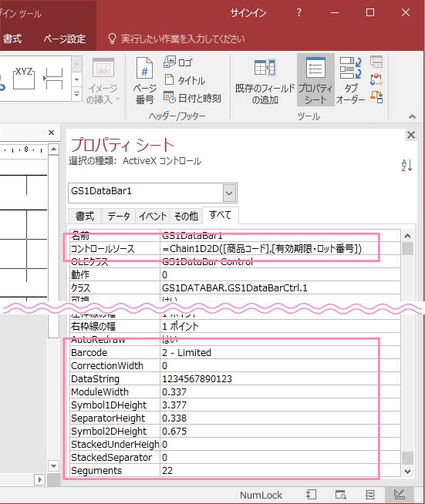The height and width of the screenshot is (504, 425).
Task: Close the left design pane
Action: point(51,133)
